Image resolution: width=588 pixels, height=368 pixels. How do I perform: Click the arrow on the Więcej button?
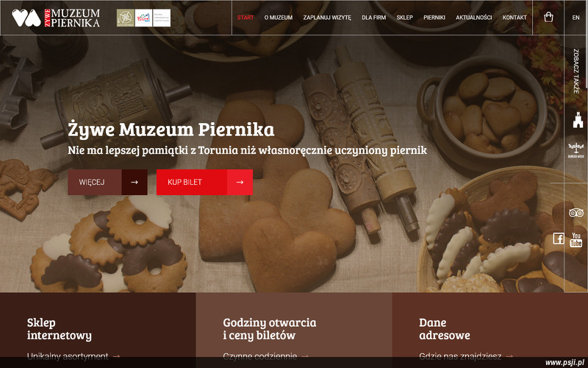coord(135,182)
